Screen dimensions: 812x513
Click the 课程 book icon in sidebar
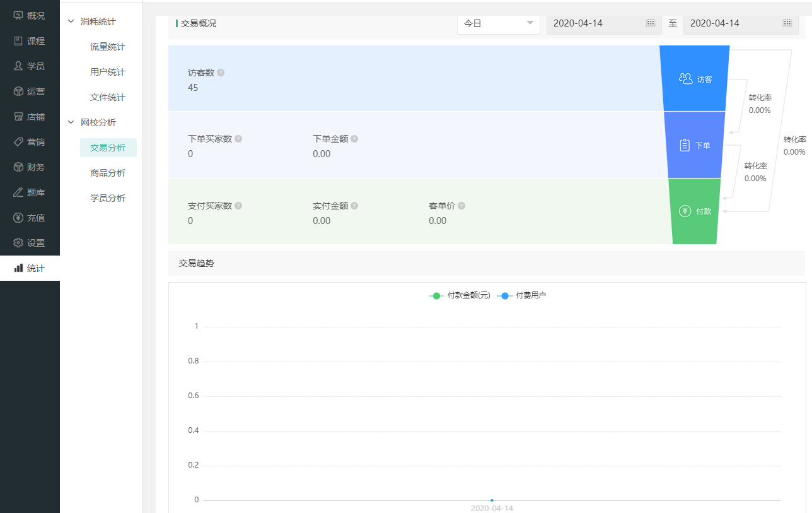point(18,41)
